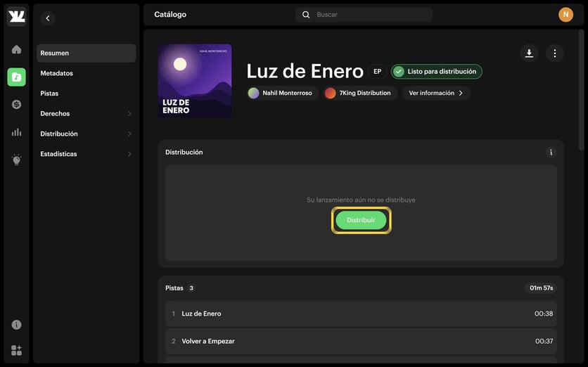
Task: Click the Buscar search field
Action: [364, 15]
